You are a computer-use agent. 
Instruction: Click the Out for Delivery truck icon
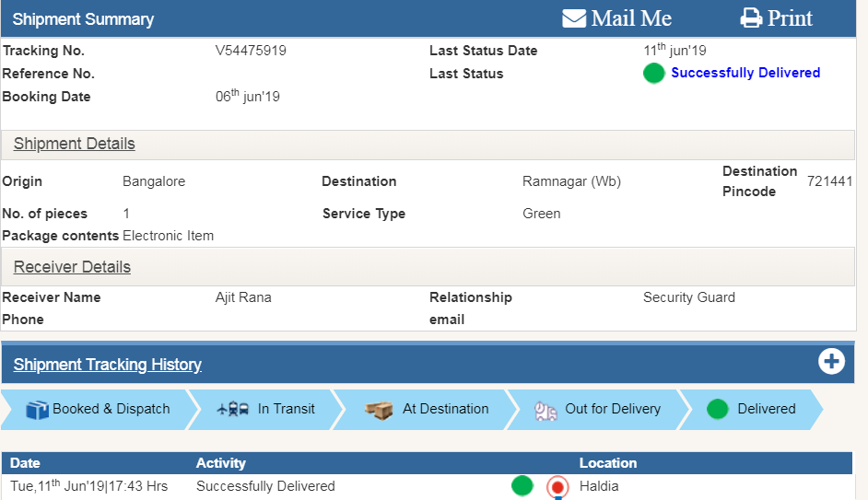pos(545,410)
